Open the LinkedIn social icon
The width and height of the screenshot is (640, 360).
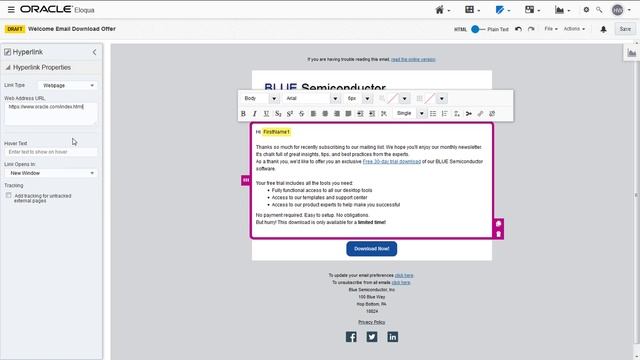click(x=393, y=337)
